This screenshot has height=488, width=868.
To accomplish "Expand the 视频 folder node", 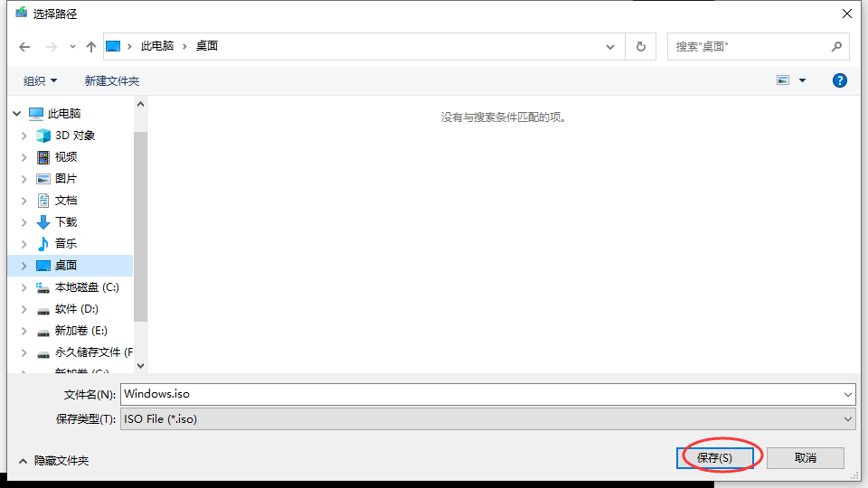I will coord(24,157).
